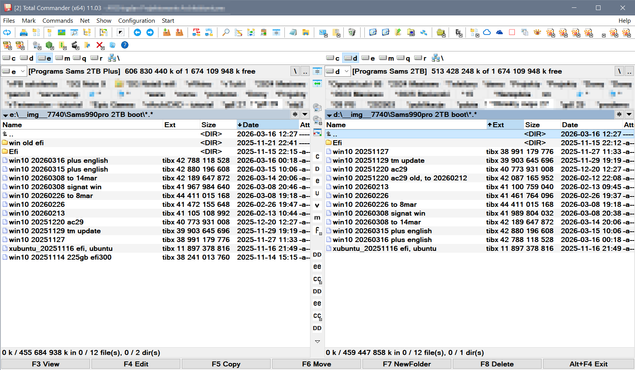Select 'win10 20251220 ac29 old, to 20260212' file
This screenshot has width=635, height=370.
(400, 178)
